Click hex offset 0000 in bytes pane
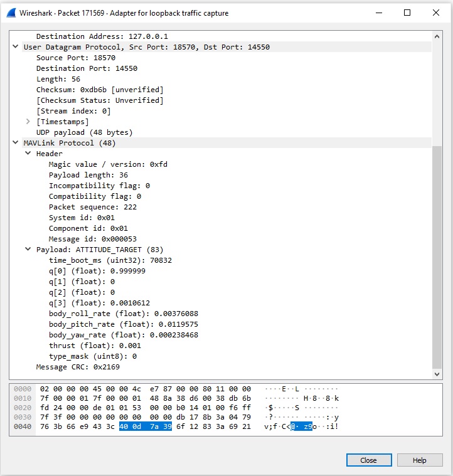The height and width of the screenshot is (476, 453). [x=23, y=389]
